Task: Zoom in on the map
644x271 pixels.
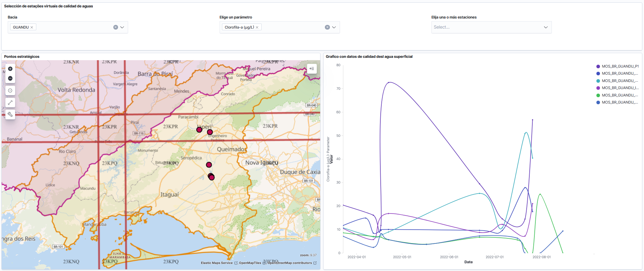Action: coord(10,69)
